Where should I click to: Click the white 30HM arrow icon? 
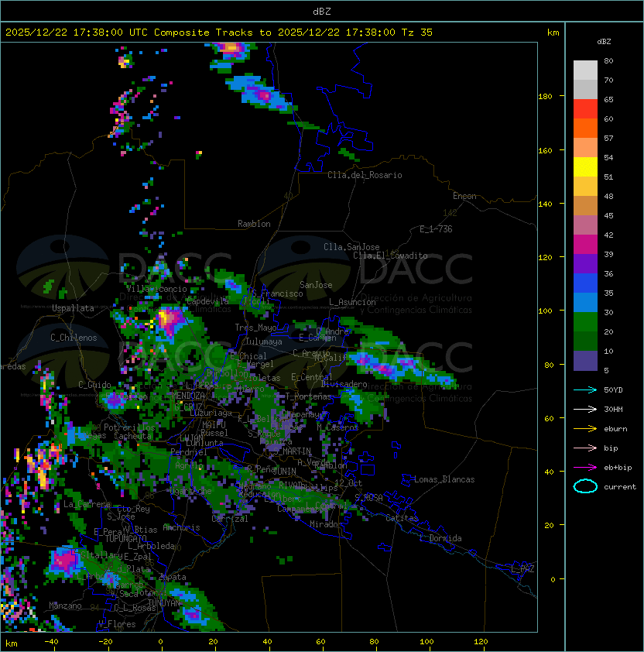click(x=585, y=410)
